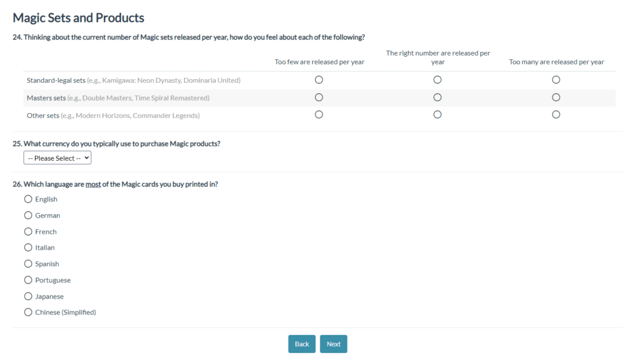Choose Portuguese radio button
Viewport: 633px width, 364px height.
(28, 280)
